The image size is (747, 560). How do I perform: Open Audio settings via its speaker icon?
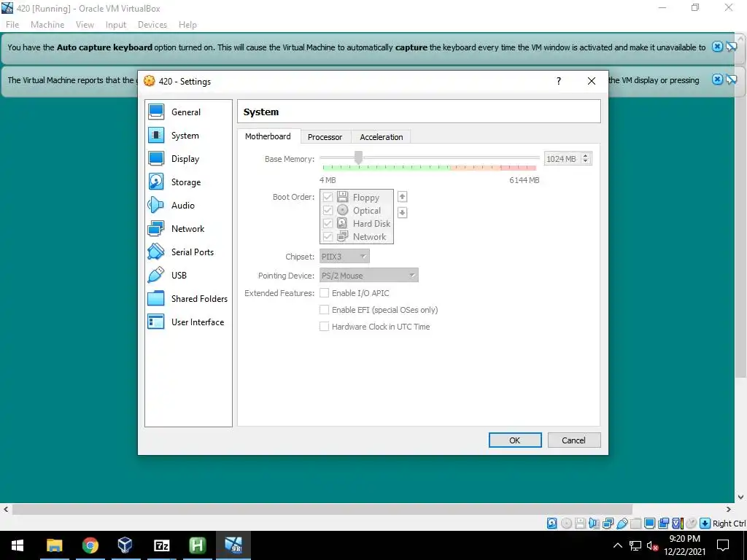156,205
